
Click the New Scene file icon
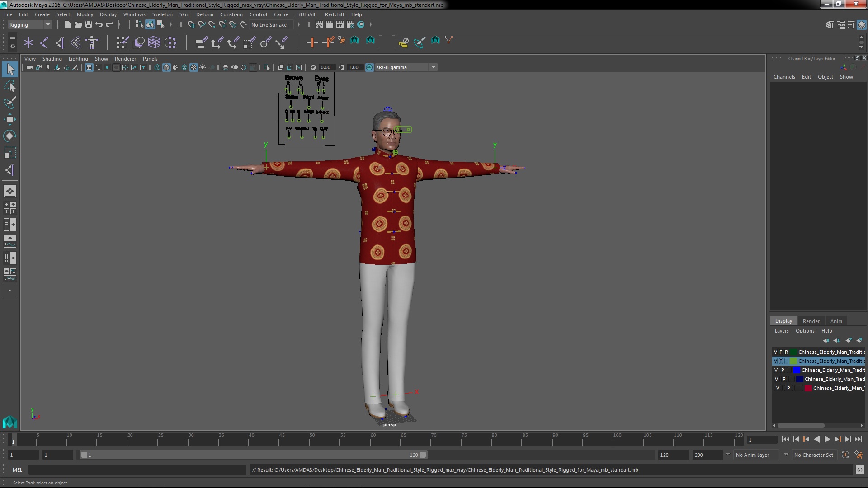click(x=67, y=25)
